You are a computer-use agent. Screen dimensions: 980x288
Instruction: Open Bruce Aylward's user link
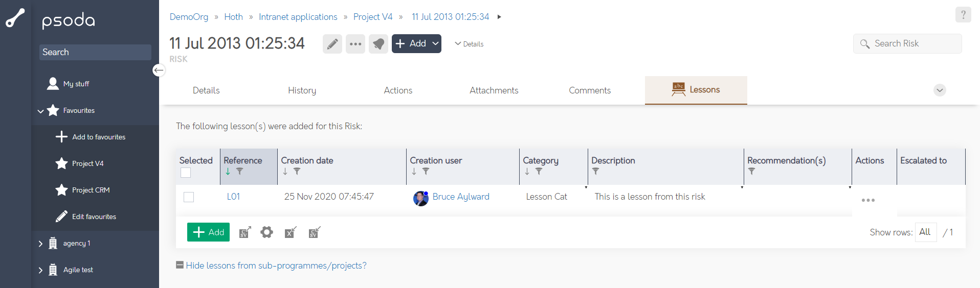pyautogui.click(x=460, y=197)
